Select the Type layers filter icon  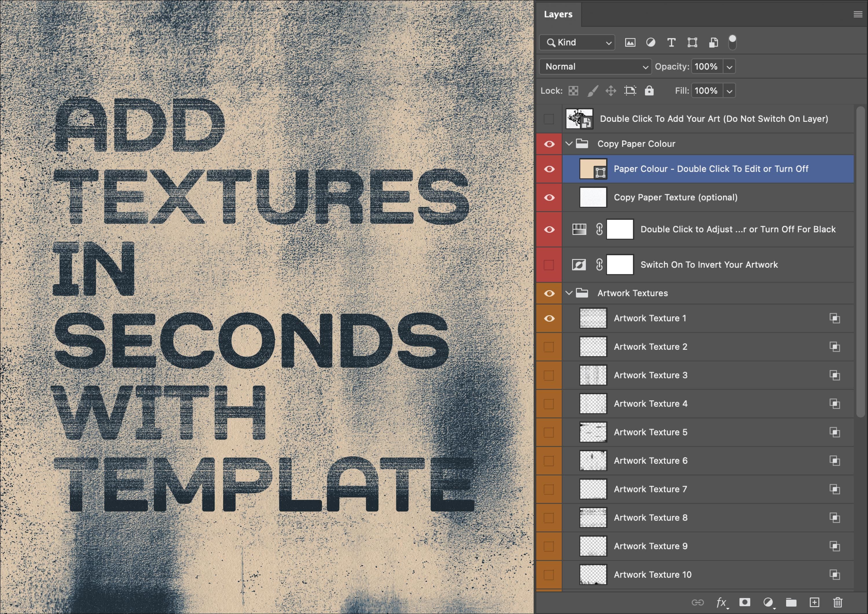[x=672, y=42]
